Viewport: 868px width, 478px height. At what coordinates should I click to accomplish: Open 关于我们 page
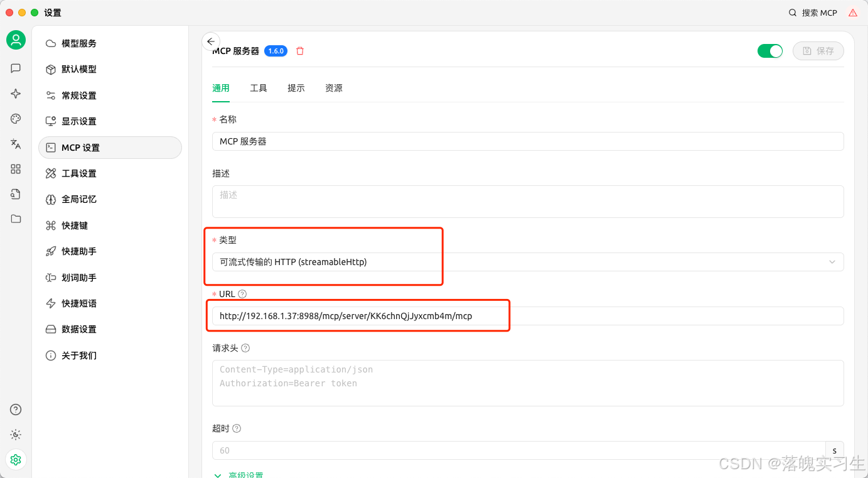[x=110, y=356]
